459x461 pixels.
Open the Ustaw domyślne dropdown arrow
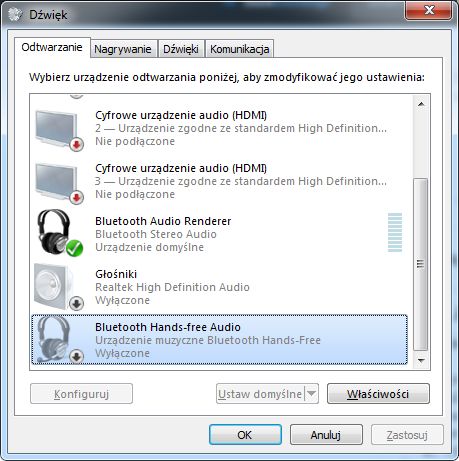(x=311, y=394)
